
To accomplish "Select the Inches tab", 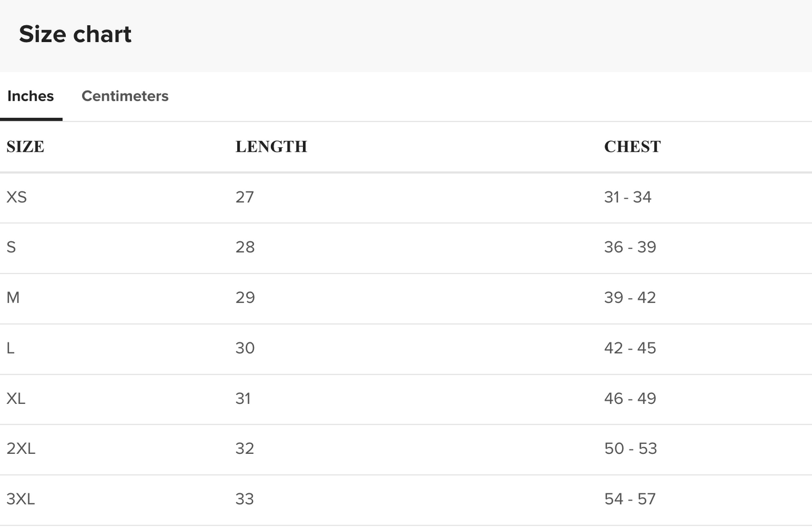I will (x=30, y=96).
